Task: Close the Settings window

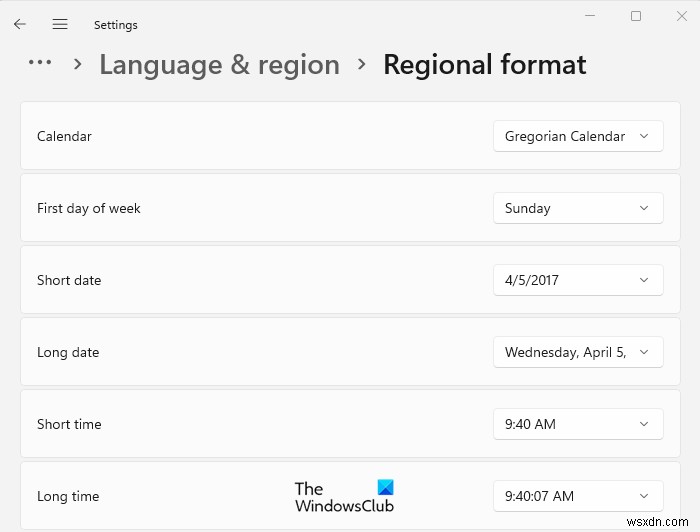Action: [x=681, y=16]
